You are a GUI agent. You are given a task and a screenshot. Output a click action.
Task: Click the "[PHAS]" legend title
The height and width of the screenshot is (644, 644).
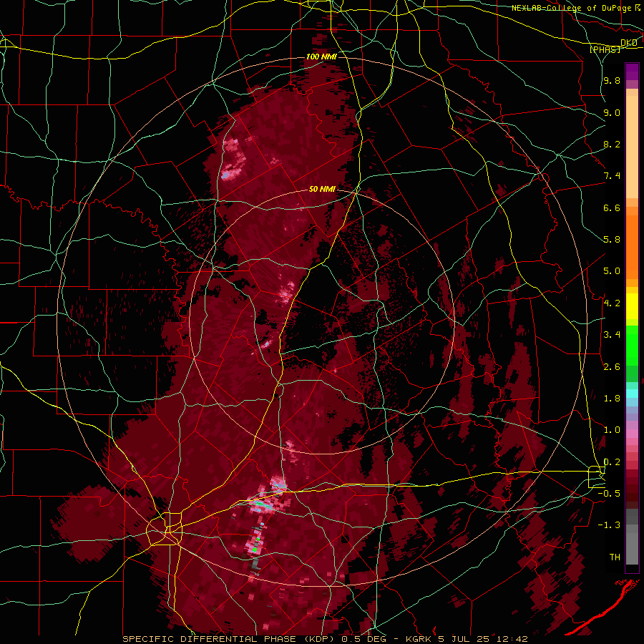(x=605, y=49)
